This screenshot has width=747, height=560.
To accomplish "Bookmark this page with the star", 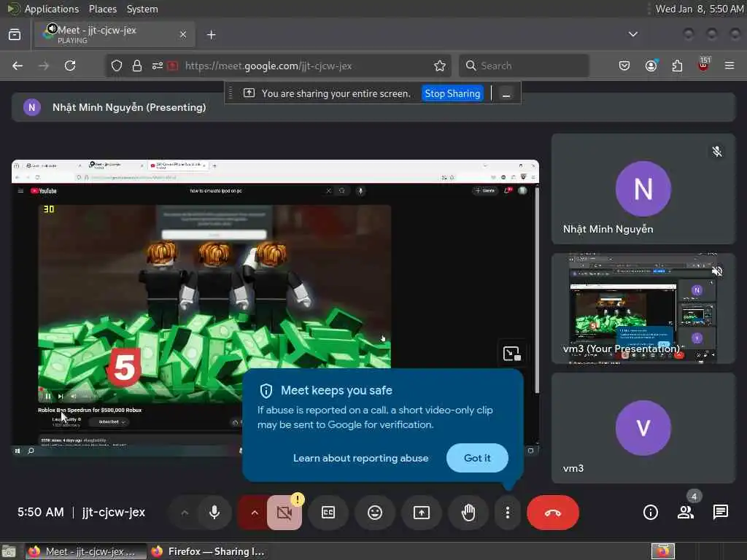I will coord(440,66).
